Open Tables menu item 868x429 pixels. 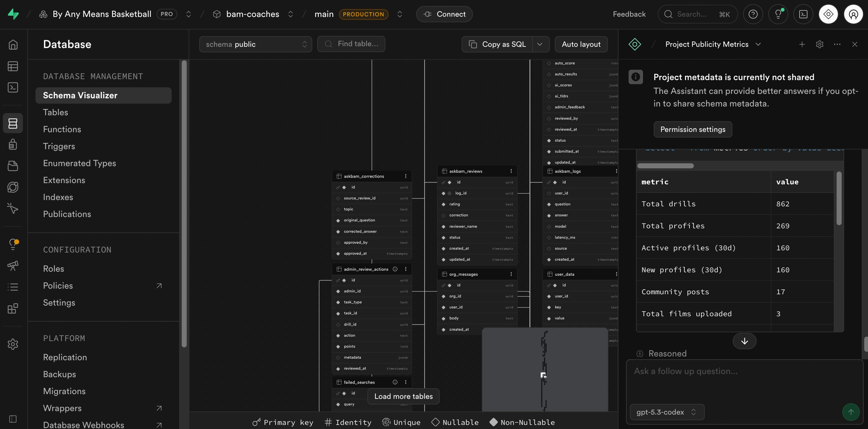click(x=56, y=112)
